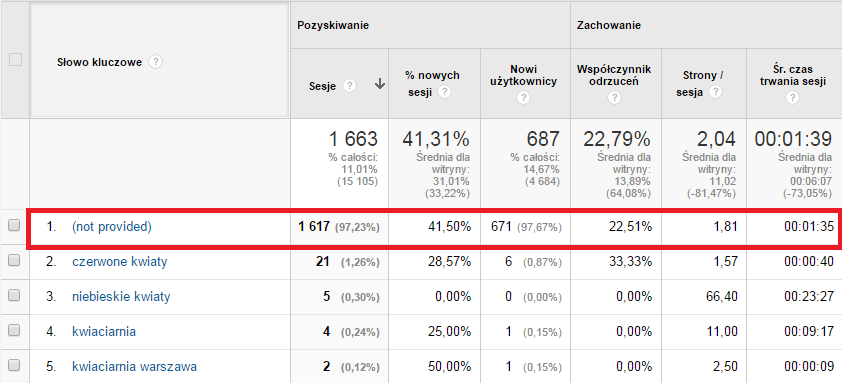Image resolution: width=842 pixels, height=383 pixels.
Task: Open help icon next to Sesje
Action: (349, 86)
